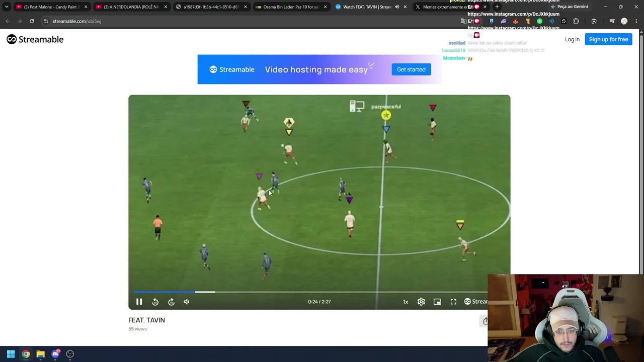644x362 pixels.
Task: Click the Log in link
Action: [x=572, y=39]
